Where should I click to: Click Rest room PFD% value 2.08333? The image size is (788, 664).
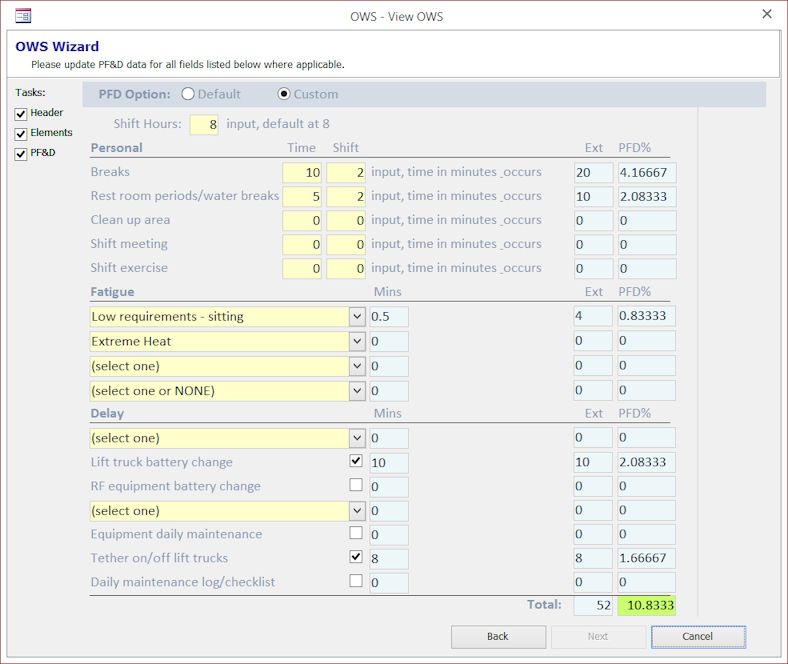point(647,197)
